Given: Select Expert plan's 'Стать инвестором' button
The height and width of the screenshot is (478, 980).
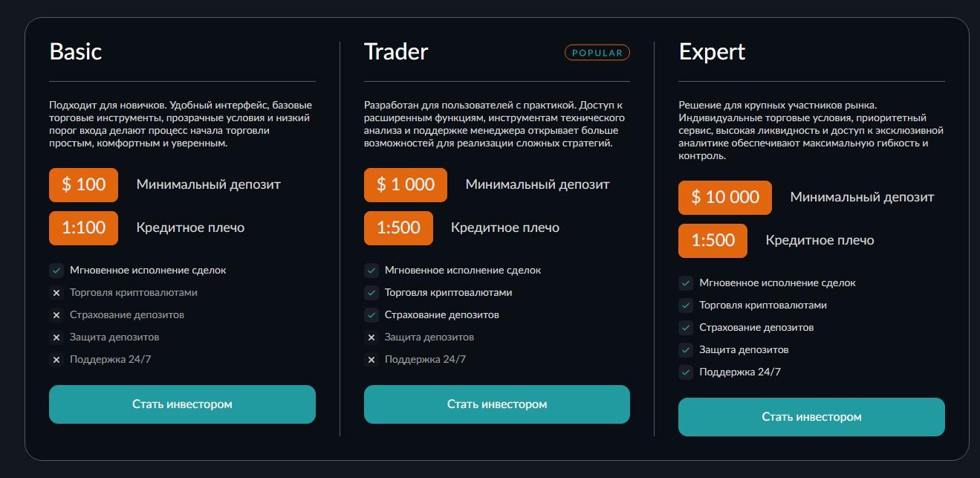Looking at the screenshot, I should point(811,417).
